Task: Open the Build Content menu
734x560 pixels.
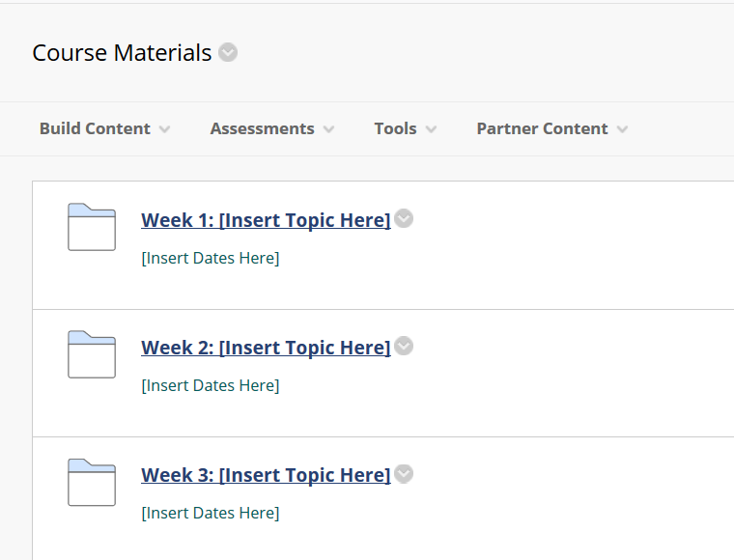Action: click(x=105, y=128)
